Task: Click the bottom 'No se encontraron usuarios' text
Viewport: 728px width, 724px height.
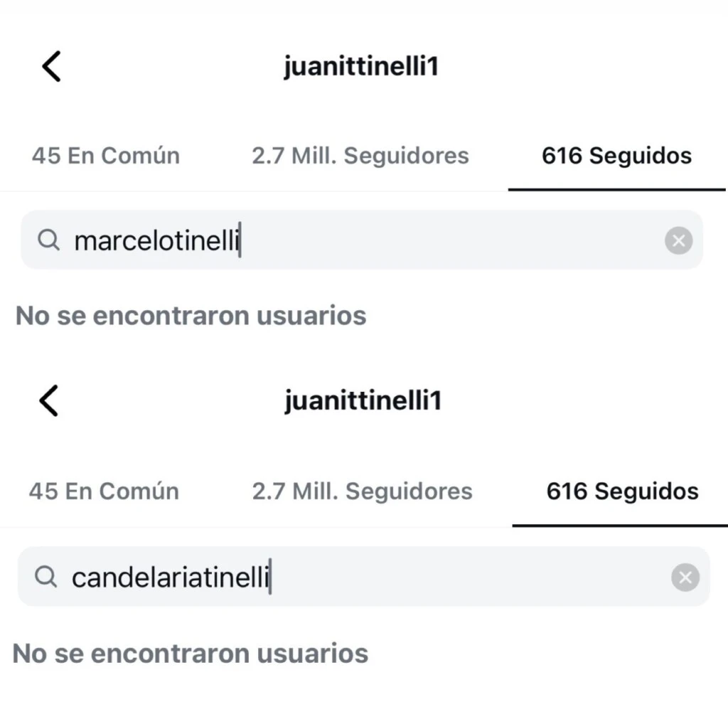Action: (x=191, y=653)
